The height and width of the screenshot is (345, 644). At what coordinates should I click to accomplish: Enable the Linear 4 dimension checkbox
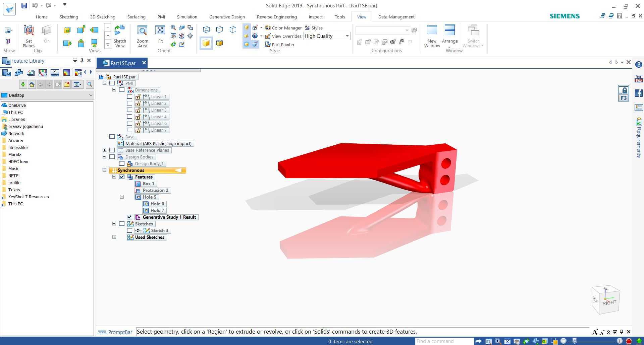[x=129, y=117]
